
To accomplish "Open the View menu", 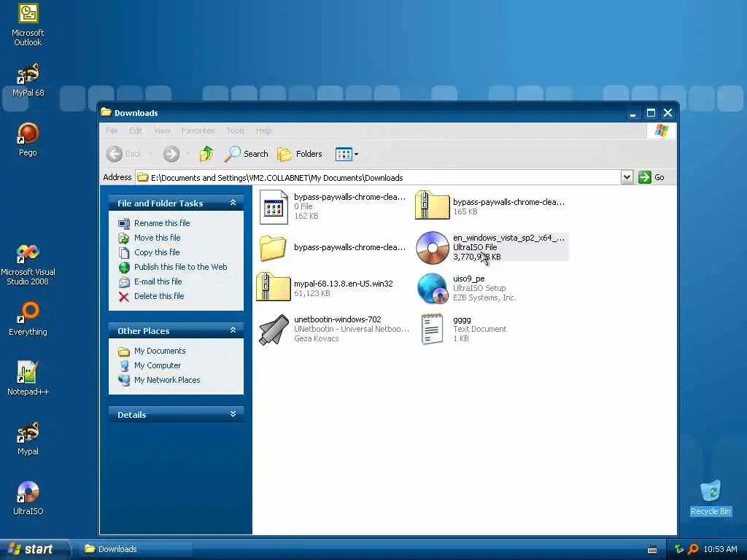I will coord(162,131).
